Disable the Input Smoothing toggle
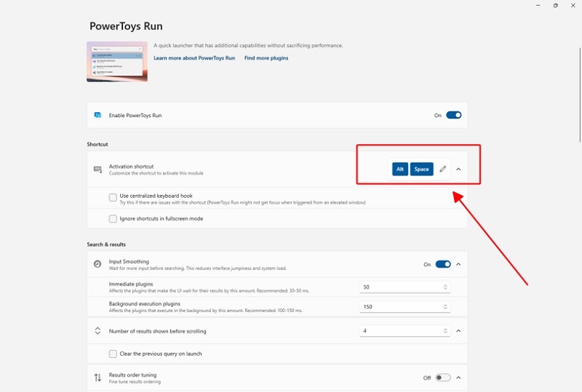The width and height of the screenshot is (582, 392). (443, 264)
